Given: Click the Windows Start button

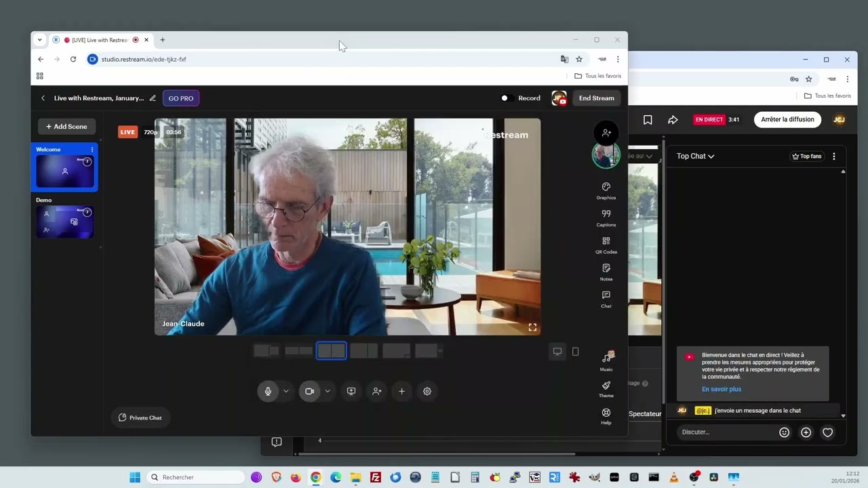Looking at the screenshot, I should [x=135, y=477].
